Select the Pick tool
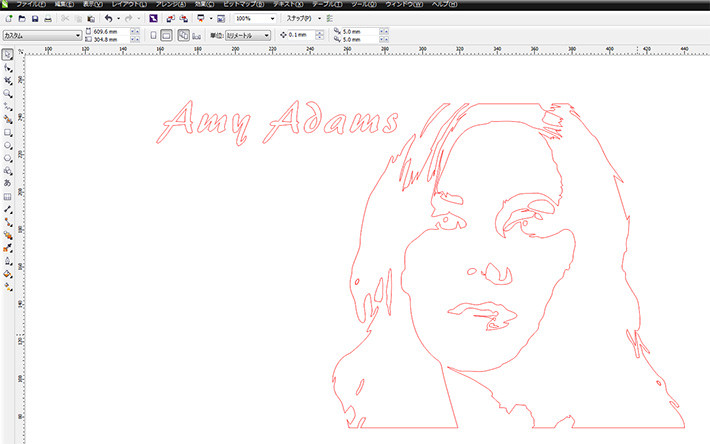Viewport: 710px width, 444px height. (x=8, y=55)
